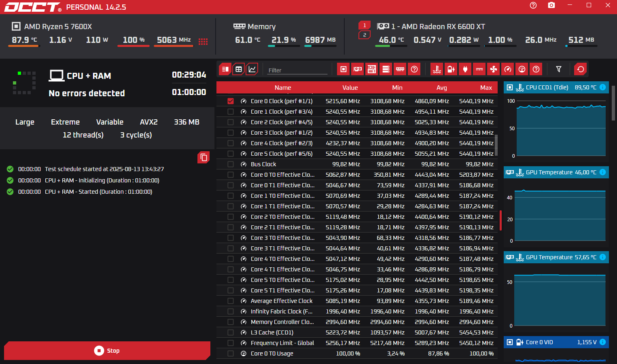Click the 'No errors detected' status text
This screenshot has width=617, height=364.
87,93
